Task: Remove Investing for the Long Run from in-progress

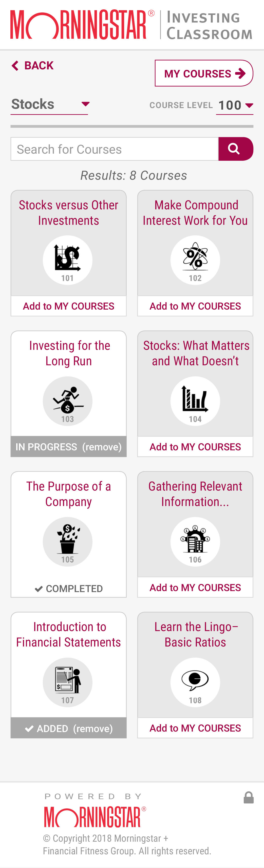Action: [102, 447]
